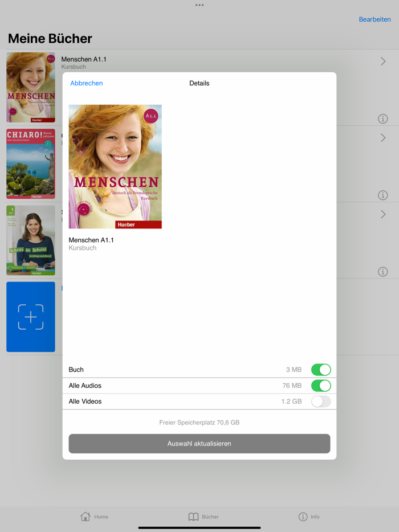
Task: Click the Info circle icon in tab bar
Action: (x=303, y=517)
